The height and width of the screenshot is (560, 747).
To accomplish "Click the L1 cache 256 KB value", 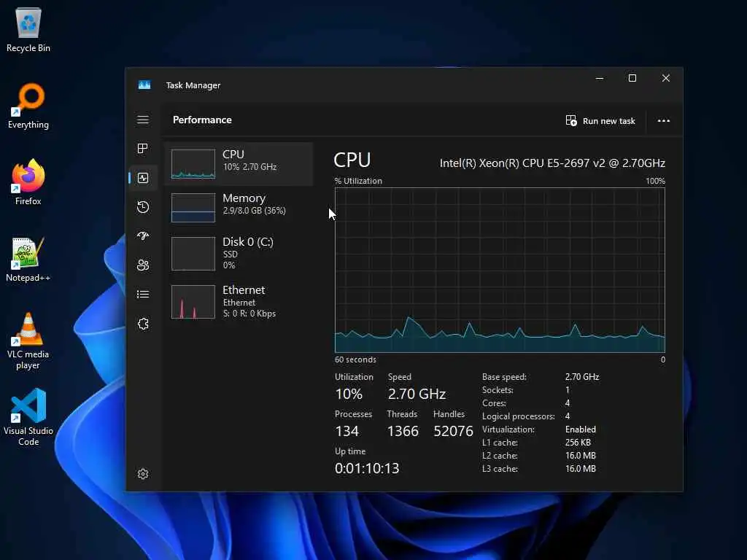I will pyautogui.click(x=578, y=443).
